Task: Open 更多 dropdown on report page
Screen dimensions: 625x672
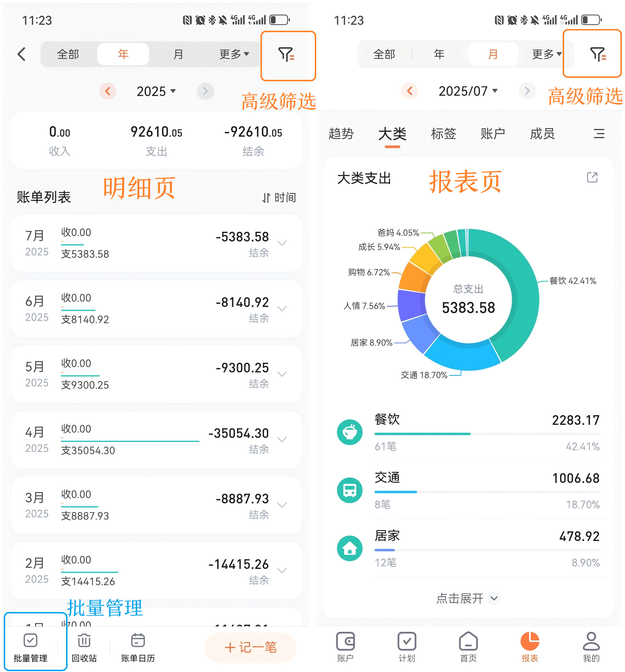Action: click(x=546, y=54)
